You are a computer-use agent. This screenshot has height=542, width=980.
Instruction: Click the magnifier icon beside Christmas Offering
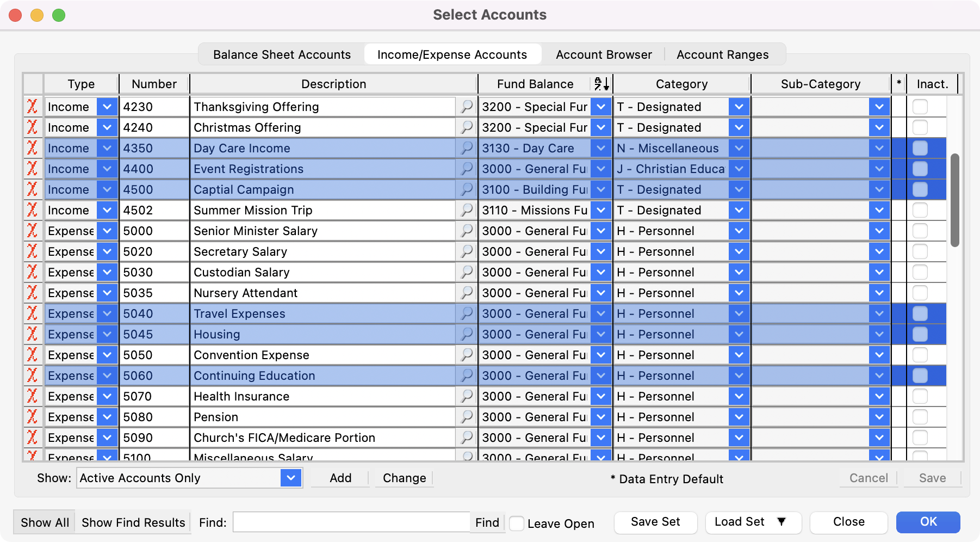point(467,127)
